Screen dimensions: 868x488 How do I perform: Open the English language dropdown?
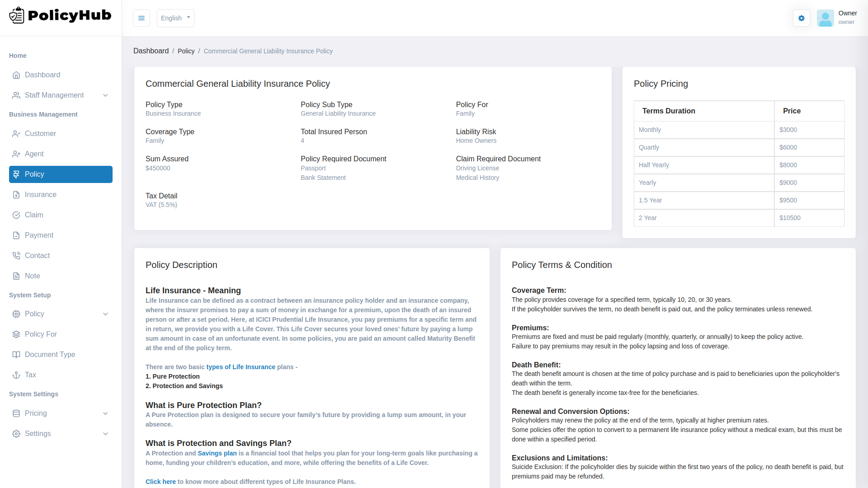(x=175, y=18)
